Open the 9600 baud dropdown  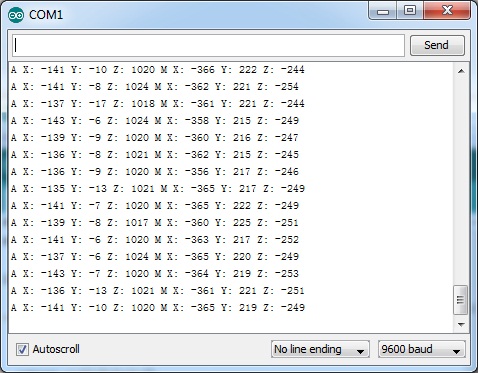tap(421, 349)
